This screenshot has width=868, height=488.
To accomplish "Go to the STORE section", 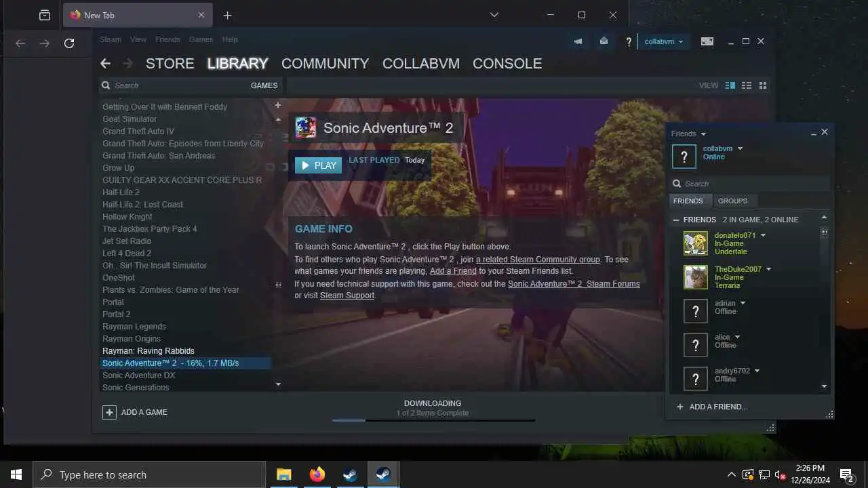I will (170, 63).
